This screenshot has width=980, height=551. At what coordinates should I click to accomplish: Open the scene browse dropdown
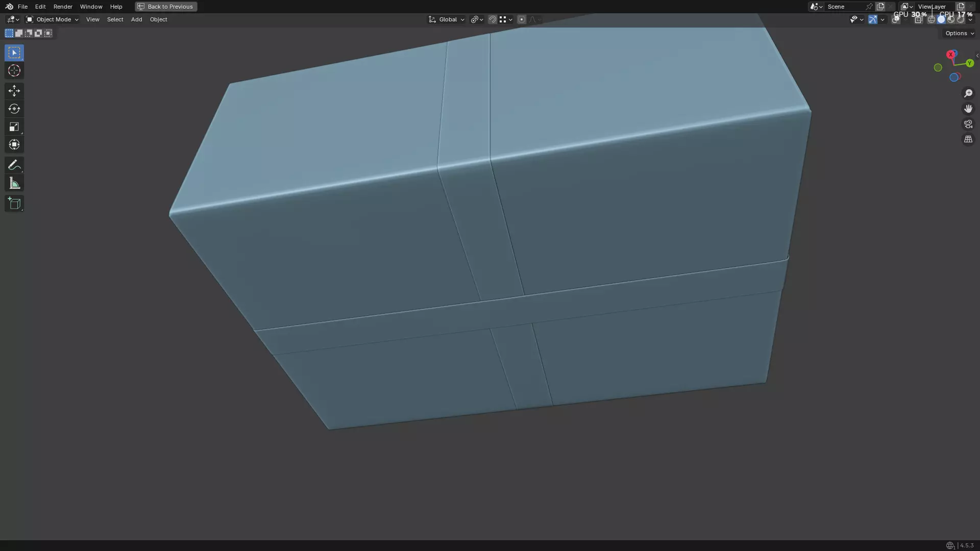click(x=816, y=7)
